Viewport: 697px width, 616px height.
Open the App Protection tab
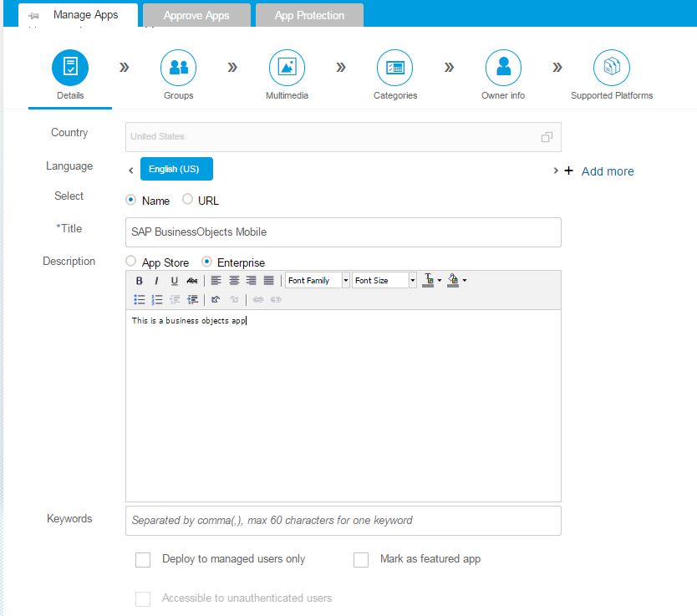click(309, 15)
